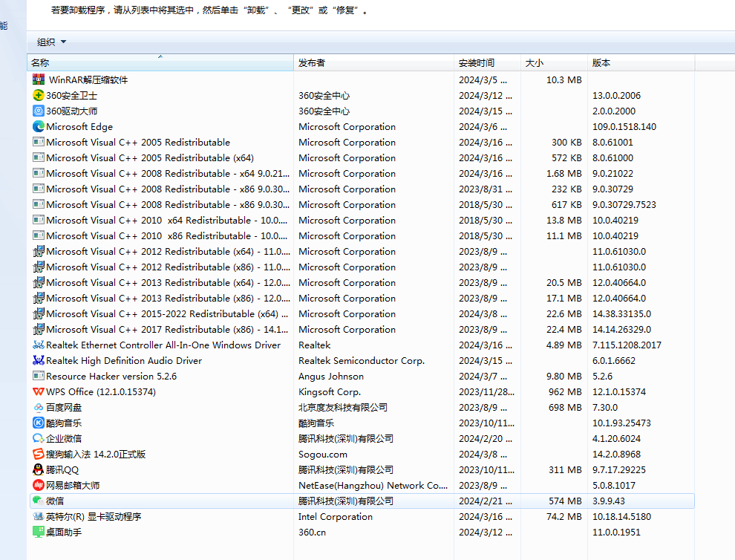Click the 网易邮箱大师 icon
Screen dimensions: 735x560
coord(39,485)
